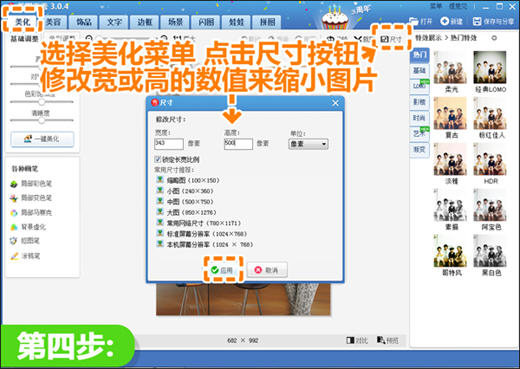Switch to the 饰品 tab

[84, 22]
